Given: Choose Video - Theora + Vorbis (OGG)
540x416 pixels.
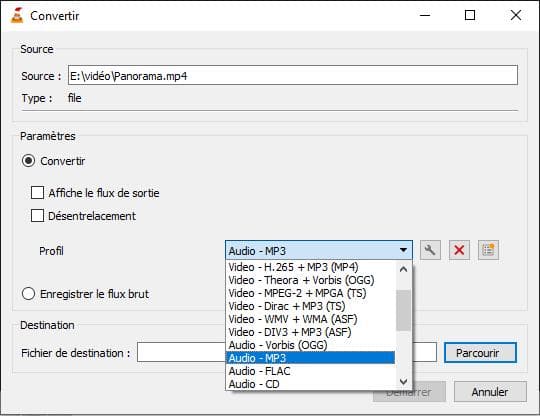Looking at the screenshot, I should (x=311, y=280).
